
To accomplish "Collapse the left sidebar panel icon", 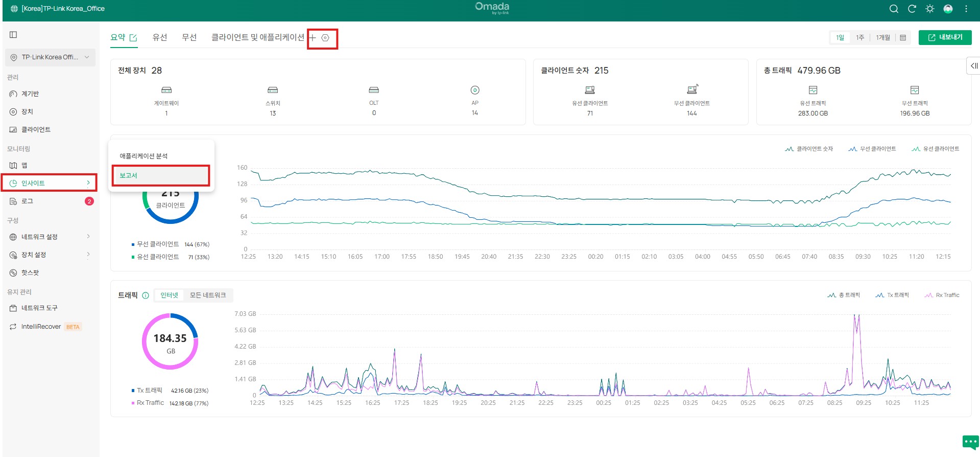I will [x=13, y=35].
